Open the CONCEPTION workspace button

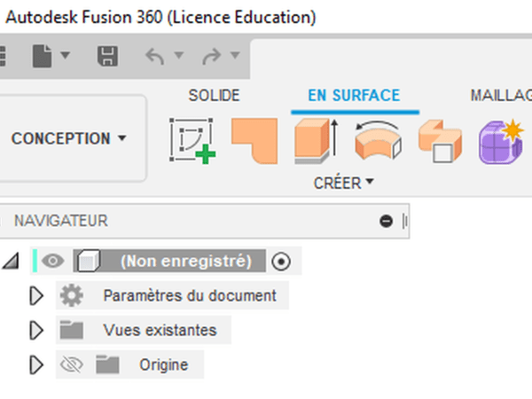[68, 138]
